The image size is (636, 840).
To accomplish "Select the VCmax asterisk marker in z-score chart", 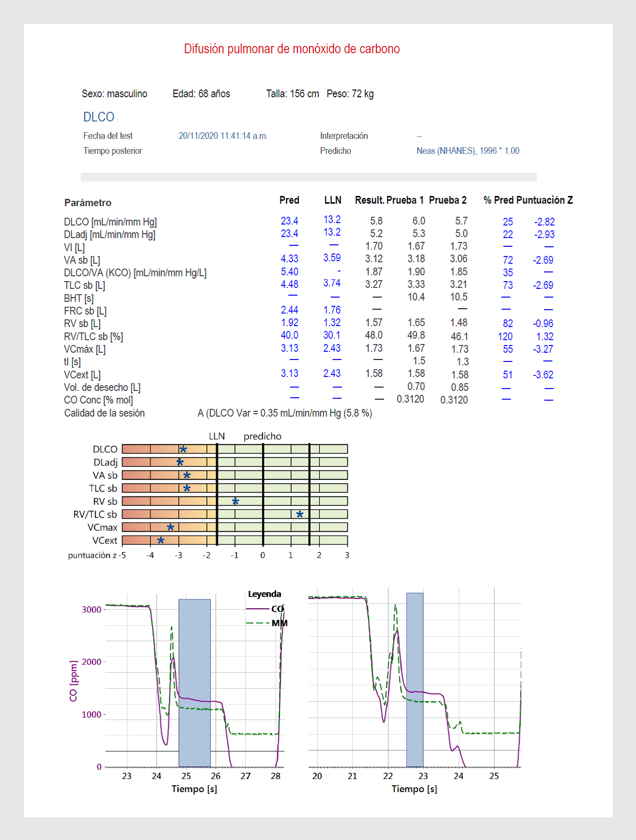I will point(171,527).
